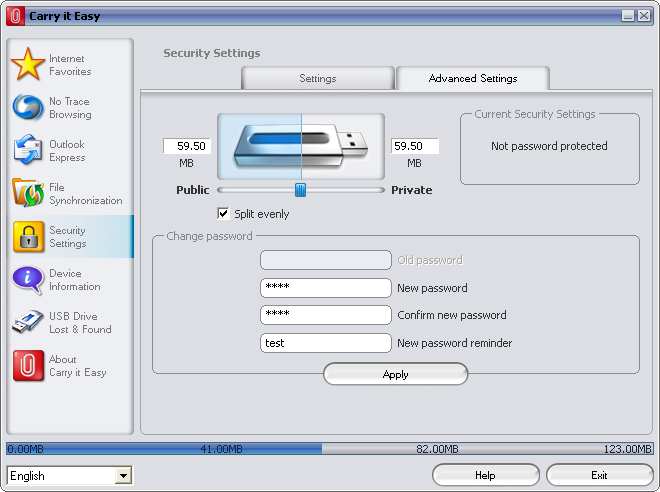
Task: Click the Security Settings padlock icon
Action: coord(29,237)
